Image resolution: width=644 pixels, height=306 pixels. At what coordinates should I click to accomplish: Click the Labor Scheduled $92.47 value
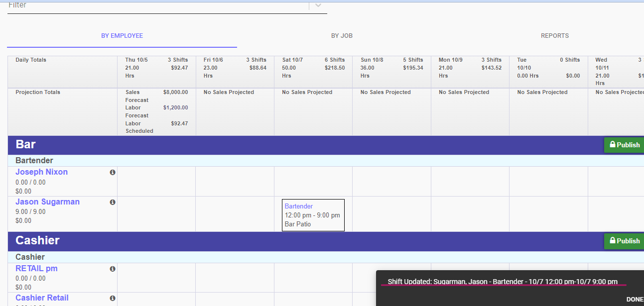point(179,124)
